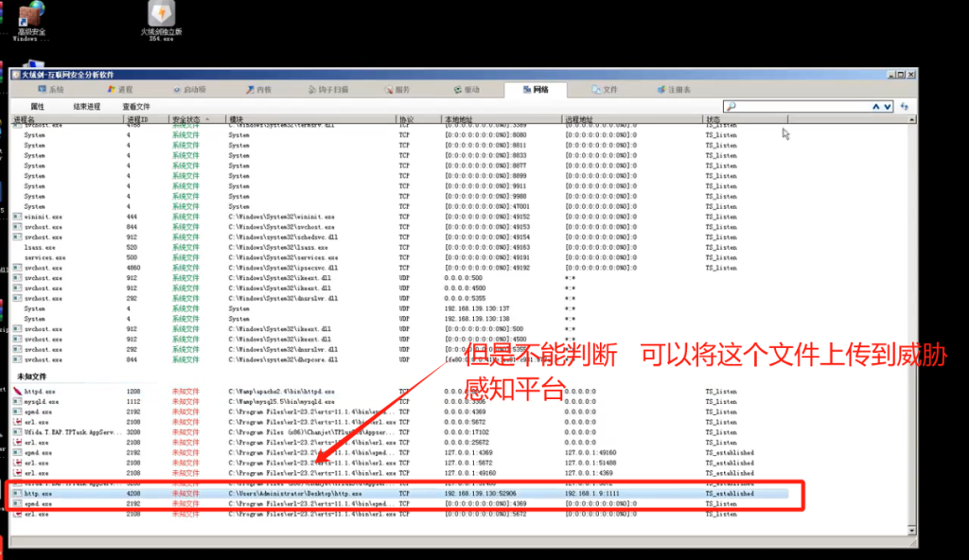Click local address 192.168.139.130:52906
Viewport: 969px width, 560px height.
point(480,494)
